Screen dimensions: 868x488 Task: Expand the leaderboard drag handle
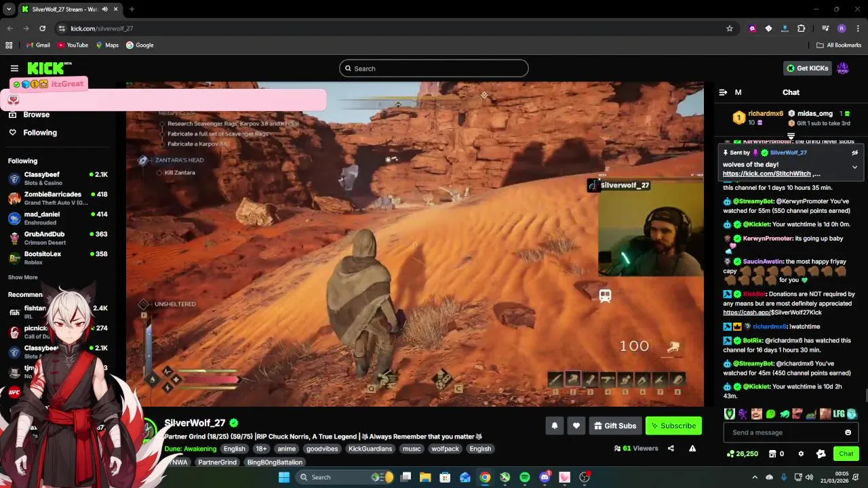click(x=791, y=136)
